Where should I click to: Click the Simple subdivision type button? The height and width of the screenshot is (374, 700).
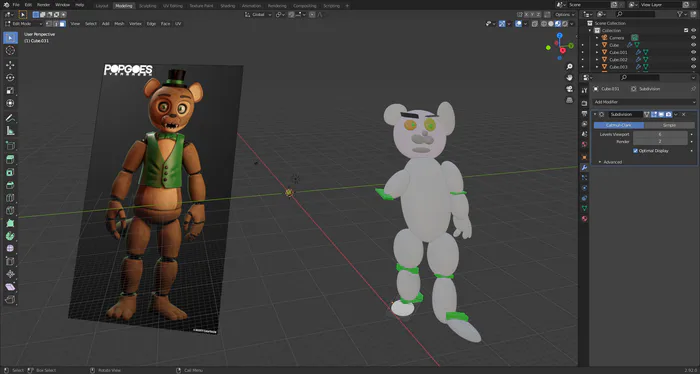[x=670, y=125]
